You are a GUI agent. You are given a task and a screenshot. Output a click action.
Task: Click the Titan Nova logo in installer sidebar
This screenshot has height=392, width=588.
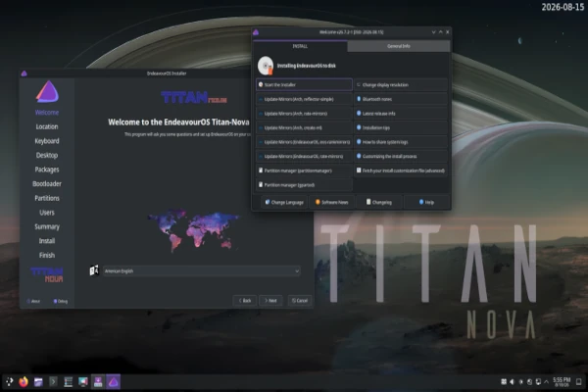coord(47,274)
